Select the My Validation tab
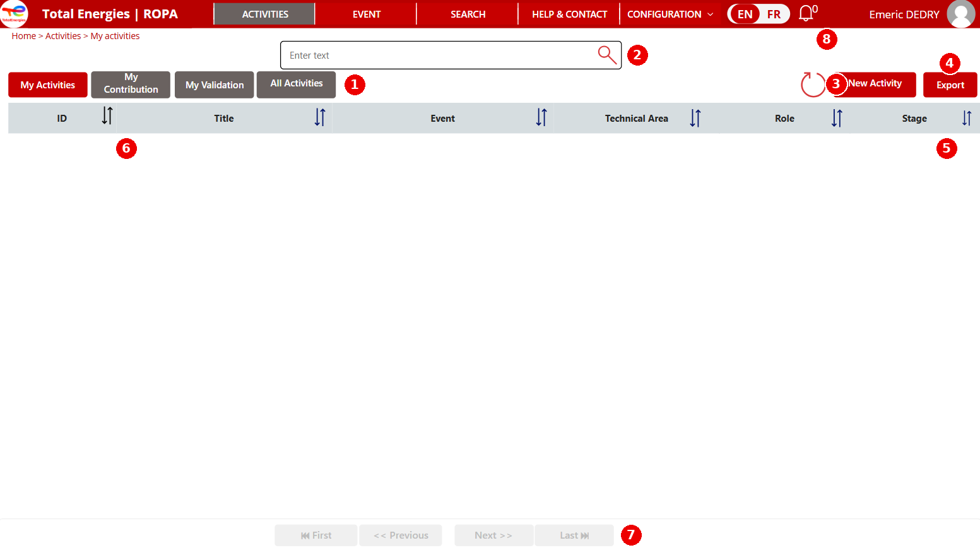The height and width of the screenshot is (550, 980). pyautogui.click(x=215, y=85)
